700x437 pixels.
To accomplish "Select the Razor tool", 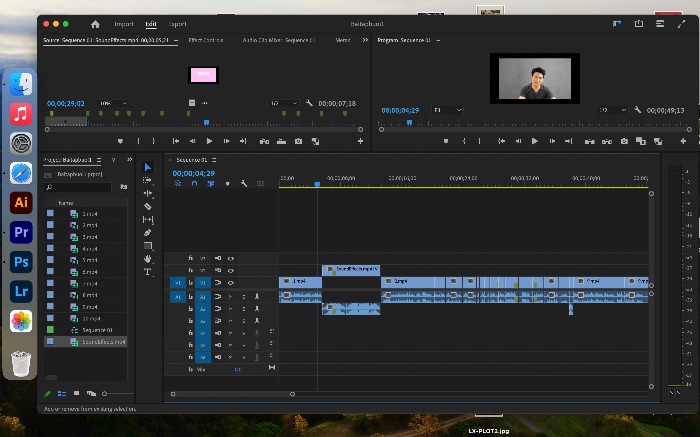I will pos(148,206).
